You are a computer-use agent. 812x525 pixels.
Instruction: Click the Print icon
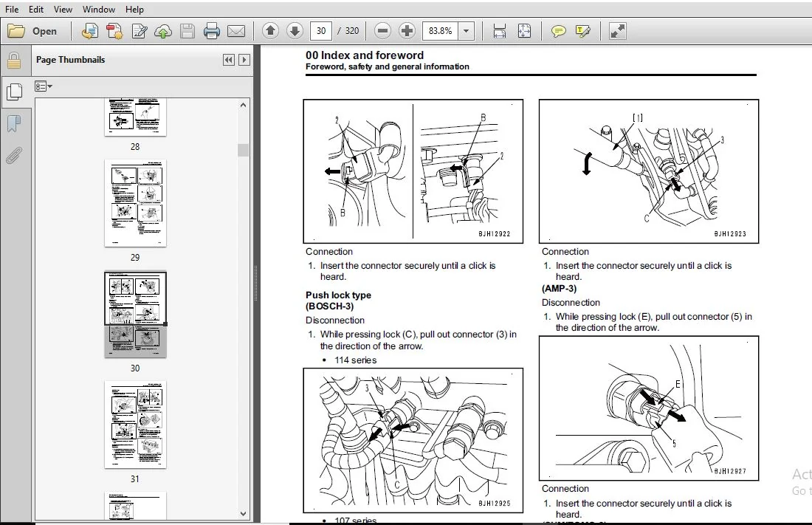[x=211, y=31]
